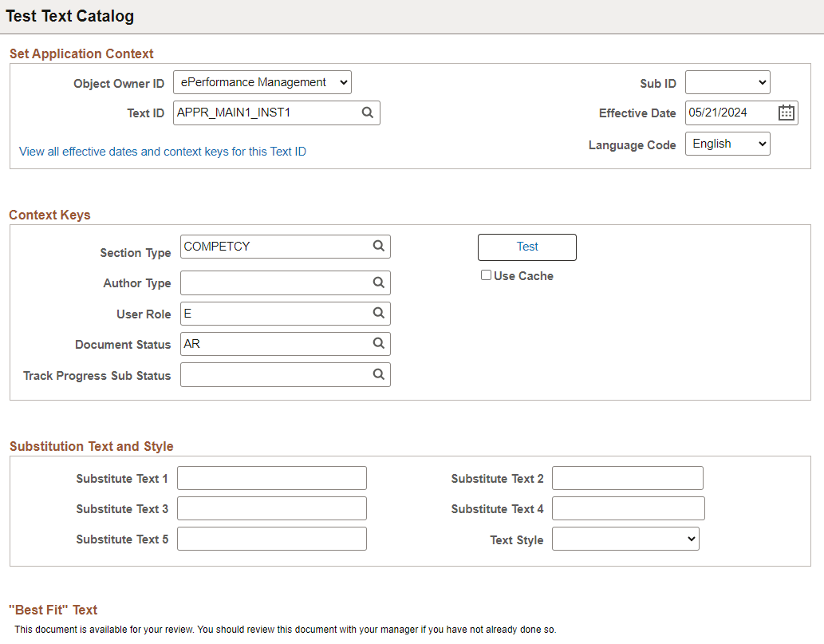Open the Text ID lookup magnifier
This screenshot has height=644, width=824.
click(x=367, y=113)
